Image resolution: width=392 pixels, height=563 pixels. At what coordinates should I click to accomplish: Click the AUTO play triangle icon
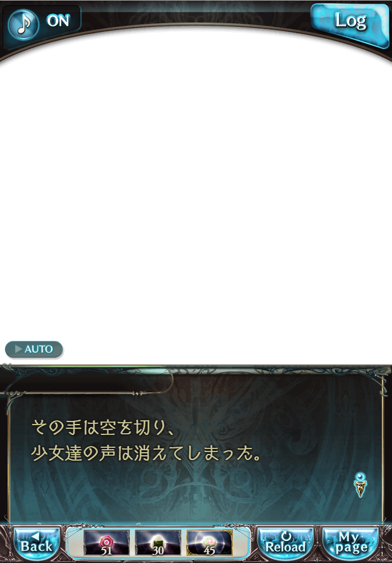pos(18,349)
